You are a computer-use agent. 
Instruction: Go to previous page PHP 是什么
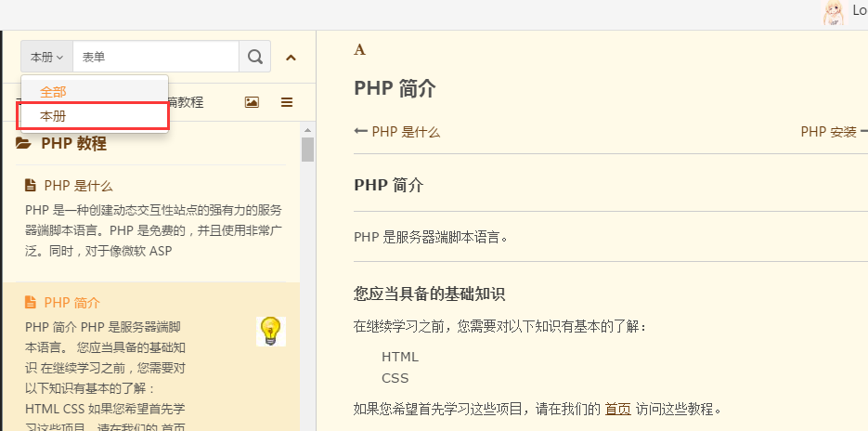(397, 132)
